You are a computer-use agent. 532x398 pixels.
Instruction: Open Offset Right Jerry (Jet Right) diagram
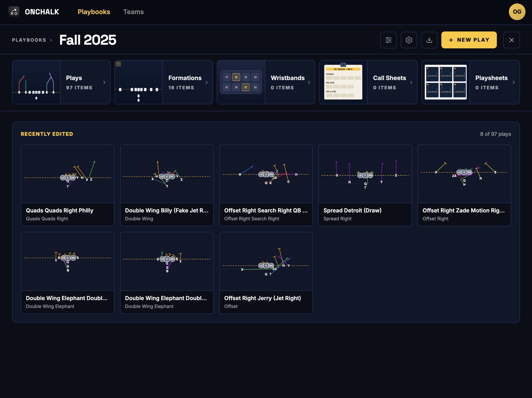266,261
